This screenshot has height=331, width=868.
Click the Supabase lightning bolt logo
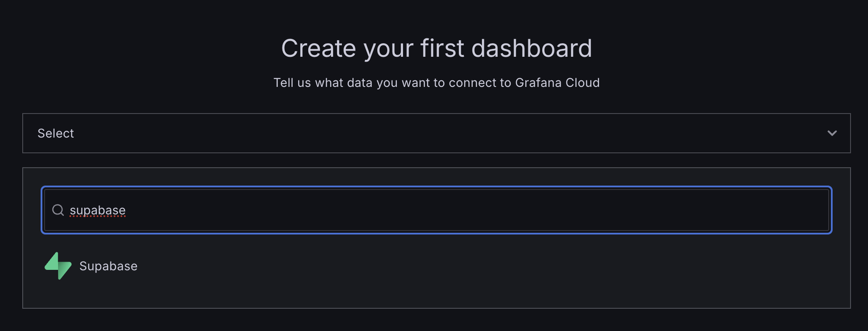pyautogui.click(x=58, y=265)
